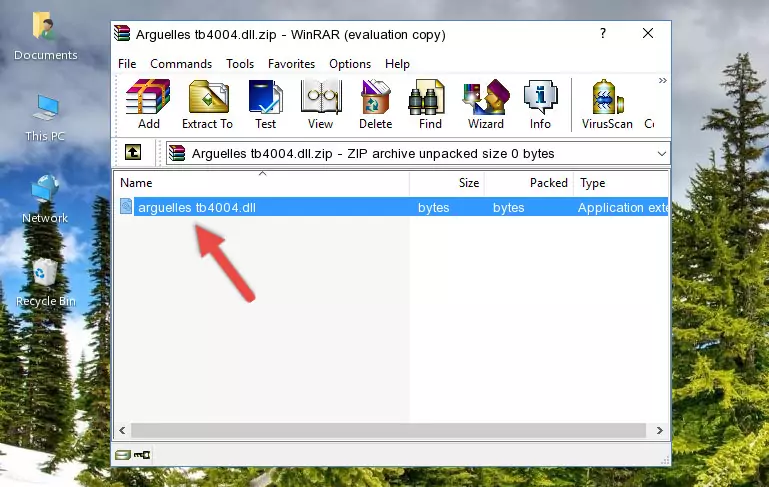Viewport: 769px width, 487px height.
Task: Go up one folder level
Action: (x=133, y=153)
